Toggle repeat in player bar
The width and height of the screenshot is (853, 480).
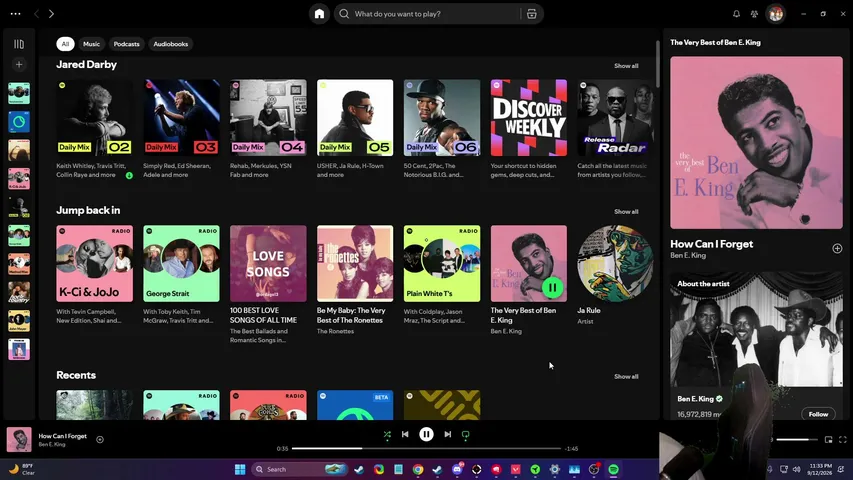pyautogui.click(x=466, y=434)
